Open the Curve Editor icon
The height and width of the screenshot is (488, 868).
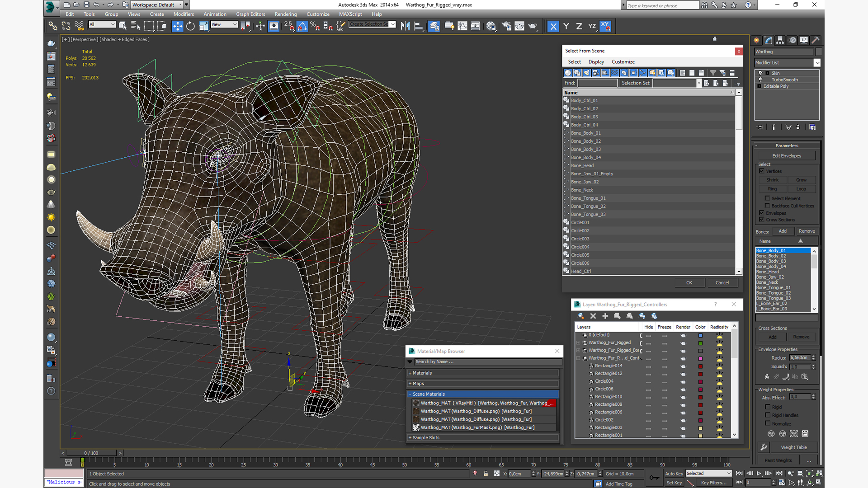(x=462, y=26)
